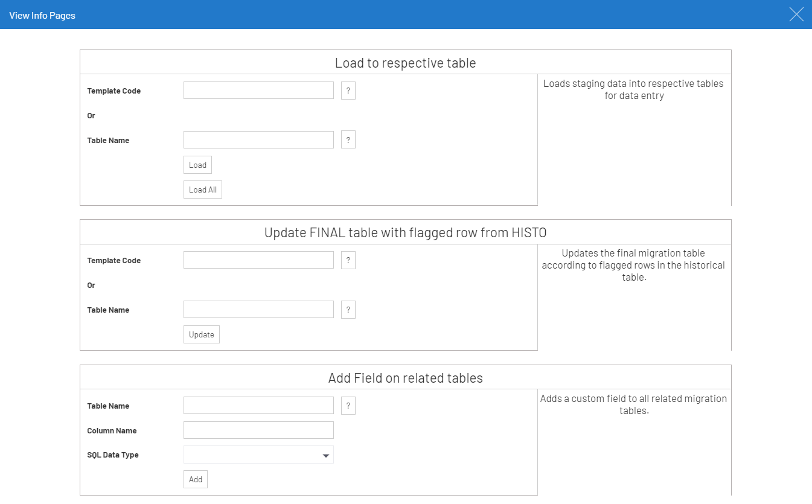This screenshot has height=504, width=812.
Task: Expand the SQL Data Type dropdown
Action: tap(258, 455)
